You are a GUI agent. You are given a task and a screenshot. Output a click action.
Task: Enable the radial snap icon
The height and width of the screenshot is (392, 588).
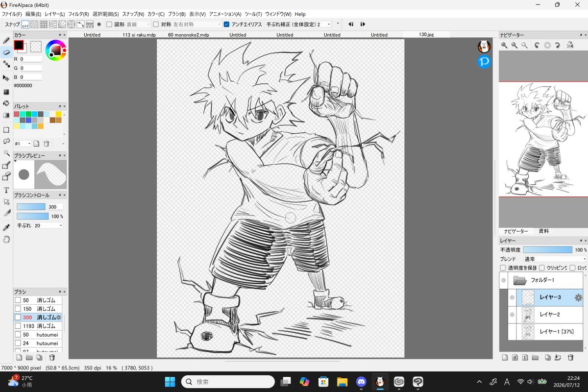coord(62,24)
